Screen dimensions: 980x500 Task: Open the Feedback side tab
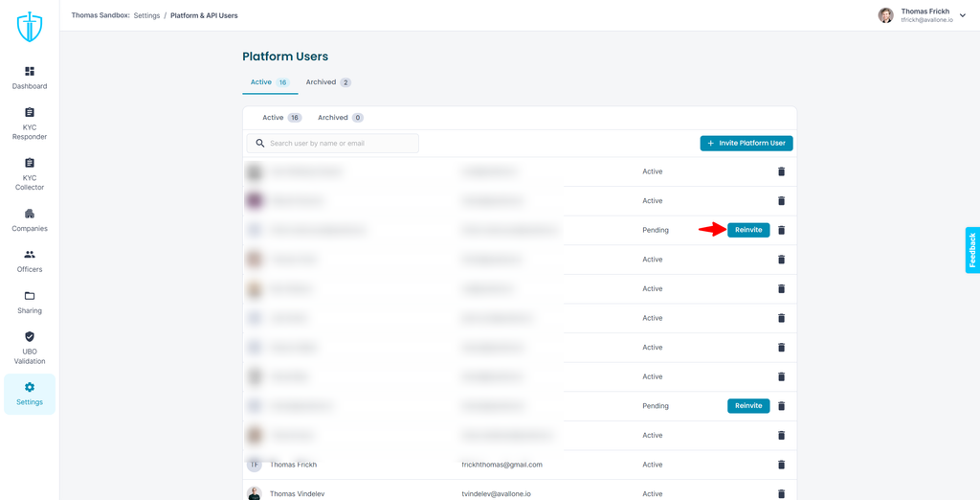(972, 250)
